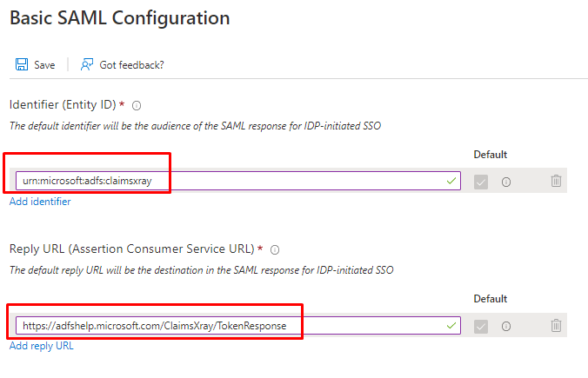Image resolution: width=588 pixels, height=378 pixels.
Task: Click the Add identifier link
Action: [x=40, y=202]
